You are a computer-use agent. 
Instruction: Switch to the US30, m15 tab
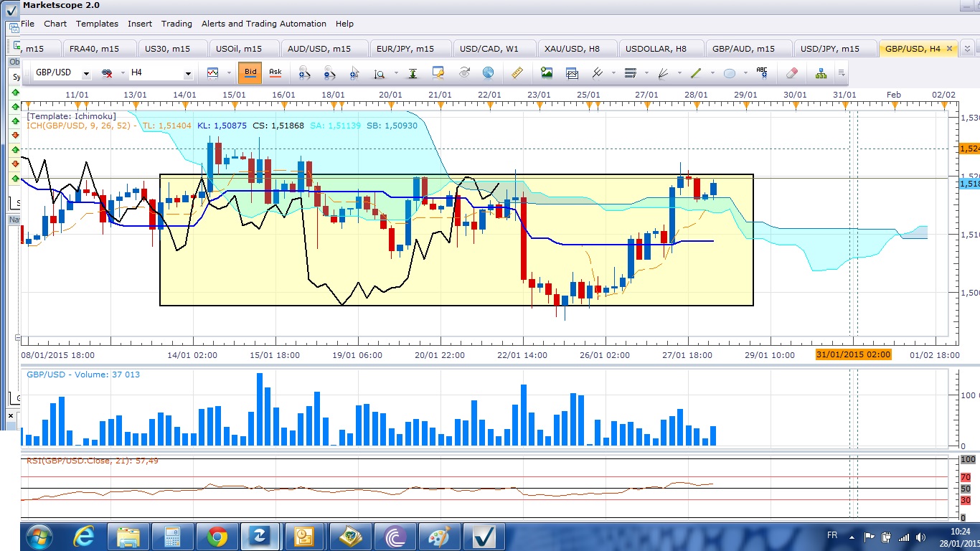(x=171, y=49)
